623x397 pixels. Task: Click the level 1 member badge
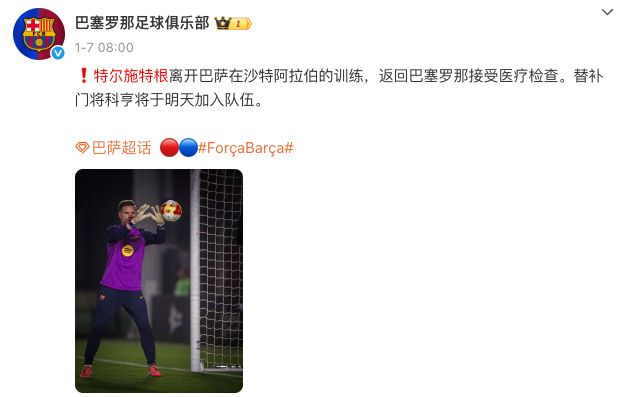[241, 23]
